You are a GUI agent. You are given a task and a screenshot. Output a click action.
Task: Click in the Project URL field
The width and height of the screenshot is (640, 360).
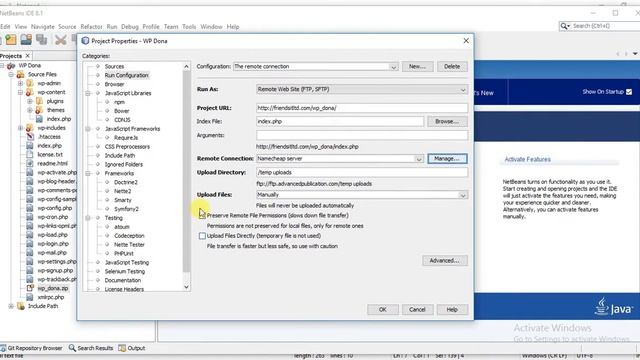tap(362, 108)
